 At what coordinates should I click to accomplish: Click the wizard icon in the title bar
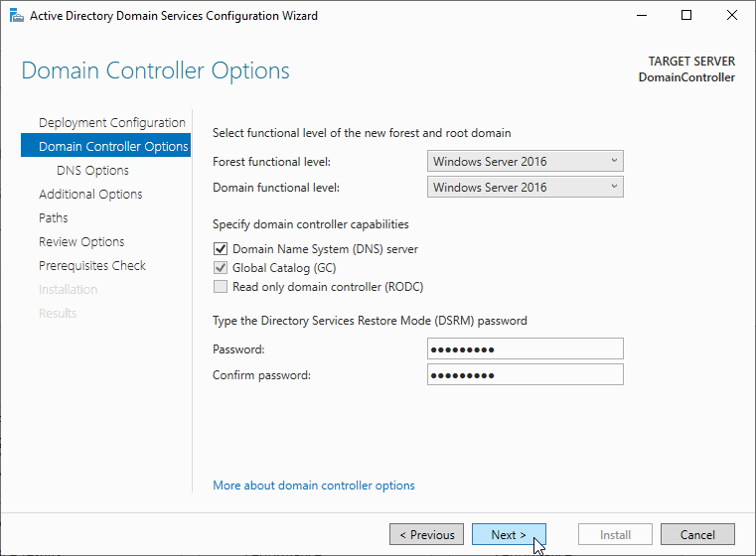[x=17, y=16]
